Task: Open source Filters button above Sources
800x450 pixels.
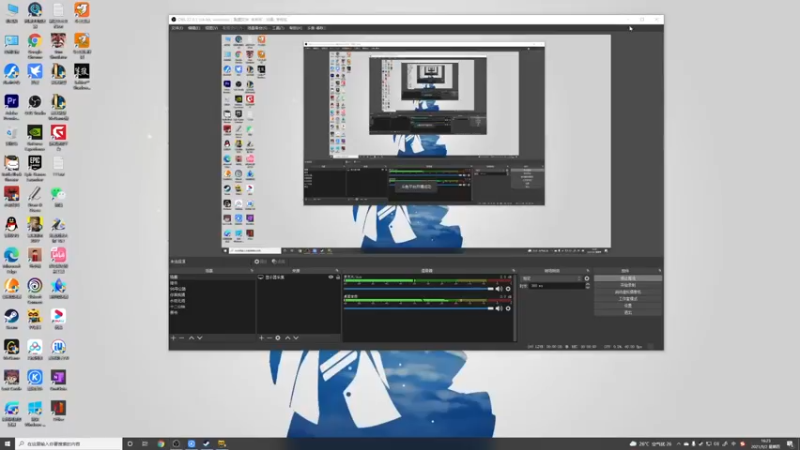Action: coord(279,261)
